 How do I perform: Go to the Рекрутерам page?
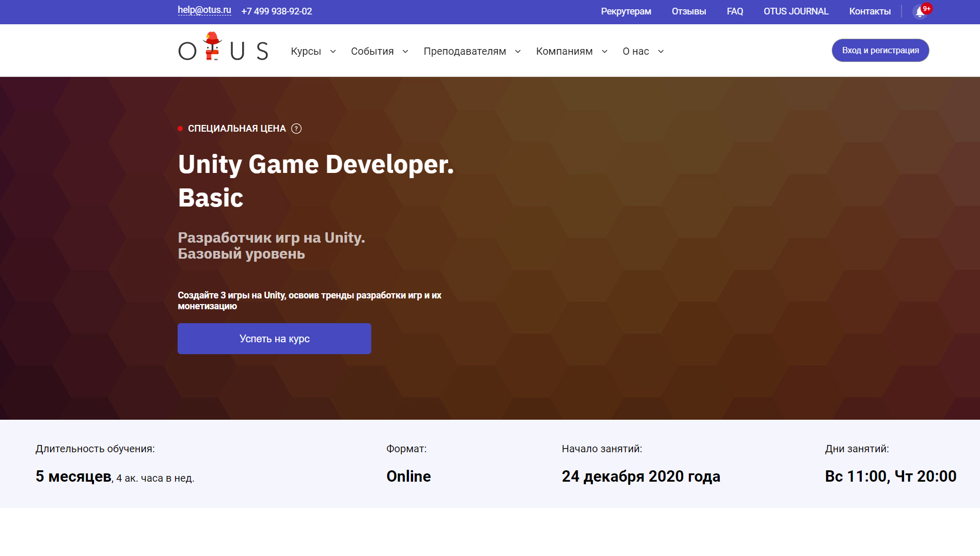click(626, 11)
